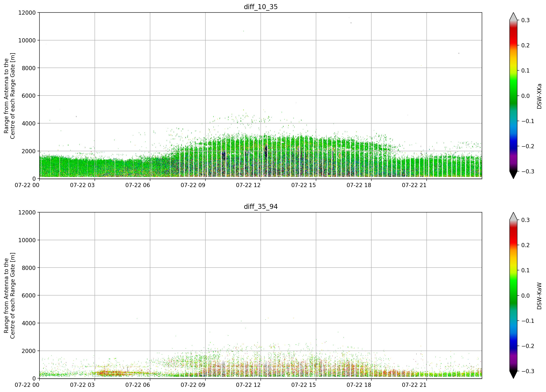Click the 07-22 12 x-tick under diff_10_35
546x392 pixels.
pos(248,185)
